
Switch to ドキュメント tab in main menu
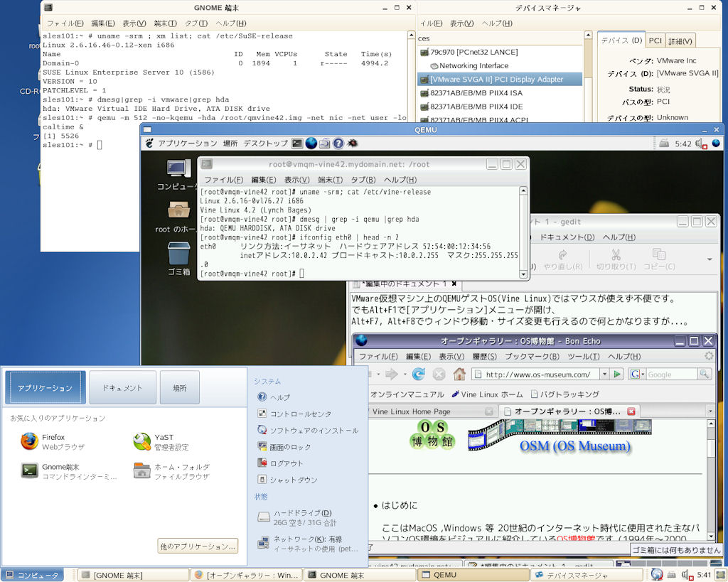point(122,387)
